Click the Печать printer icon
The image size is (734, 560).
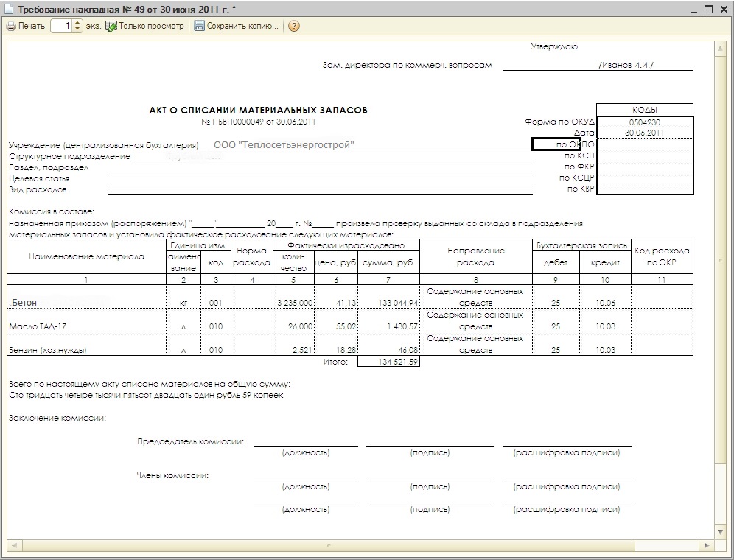[x=11, y=27]
